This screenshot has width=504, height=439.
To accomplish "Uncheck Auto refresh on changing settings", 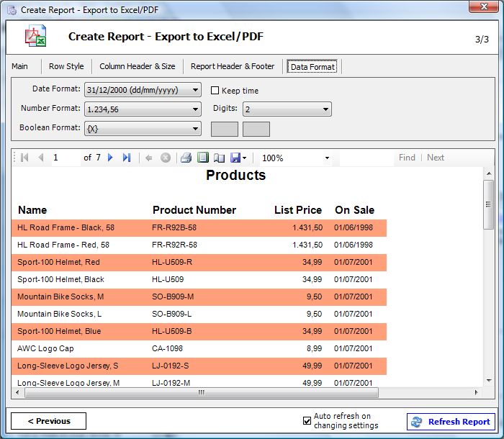I will [307, 420].
